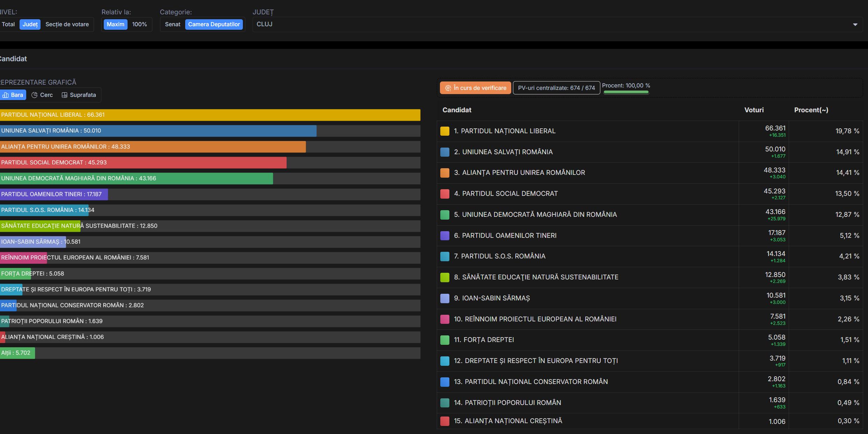Click the bar chart icon in Bara
The image size is (868, 434).
point(6,95)
